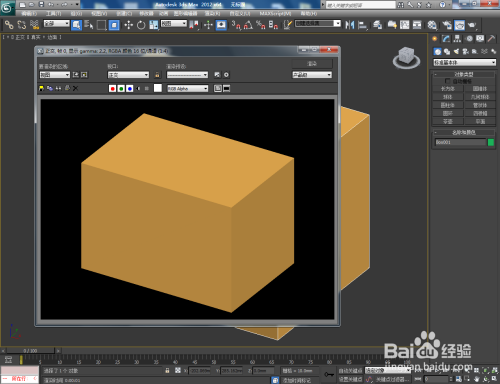Open the reference coordinate system dropdown (视图)

tap(174, 24)
